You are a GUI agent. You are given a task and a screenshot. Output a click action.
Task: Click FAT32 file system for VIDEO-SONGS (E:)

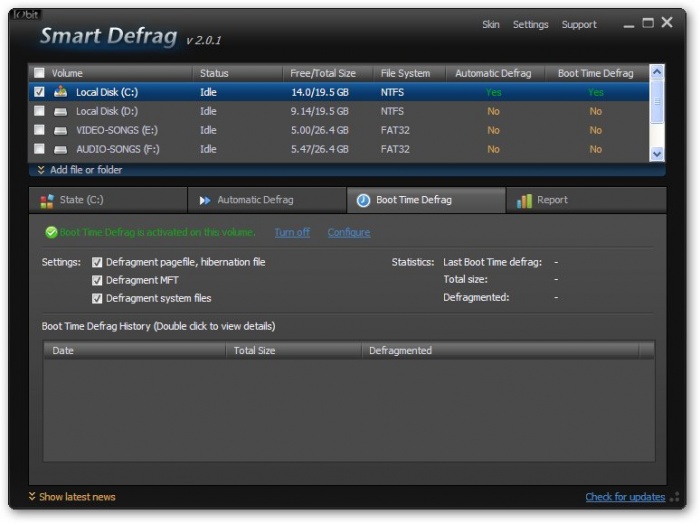pos(395,130)
